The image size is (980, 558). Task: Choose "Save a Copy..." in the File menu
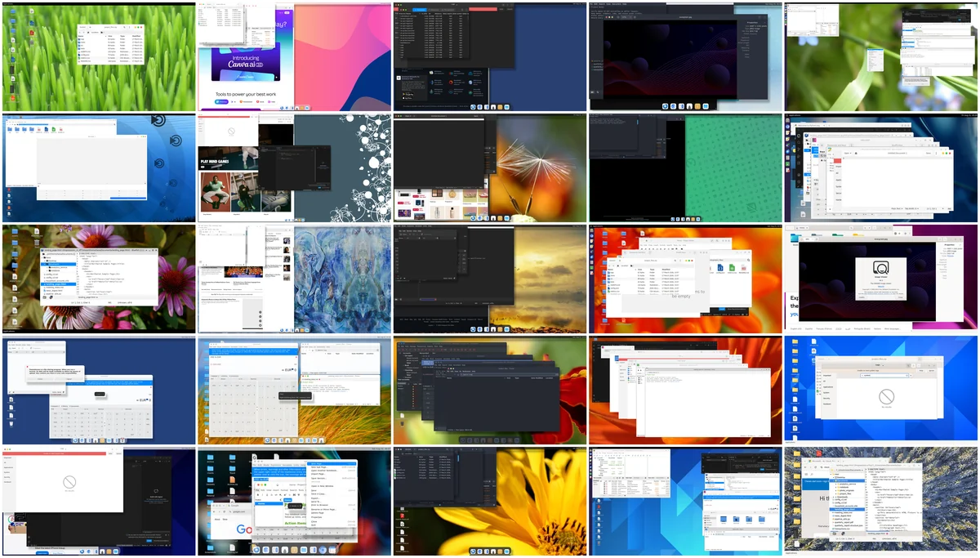click(x=332, y=494)
